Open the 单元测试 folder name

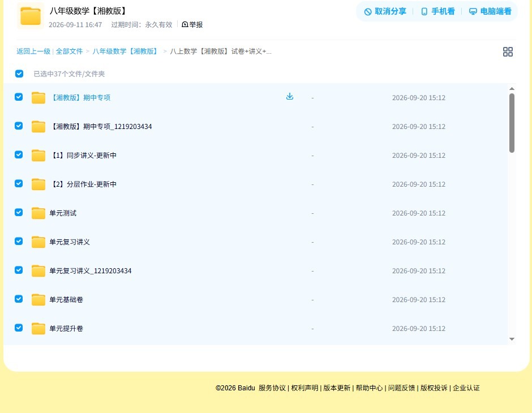[63, 213]
